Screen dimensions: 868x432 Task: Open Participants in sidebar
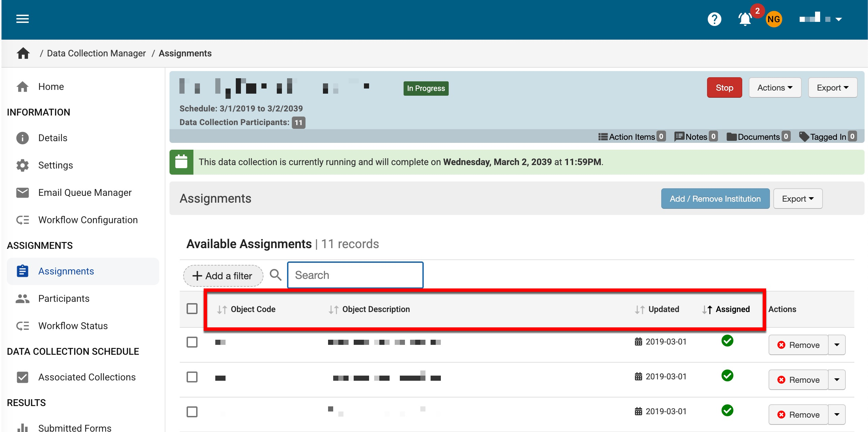pyautogui.click(x=64, y=299)
